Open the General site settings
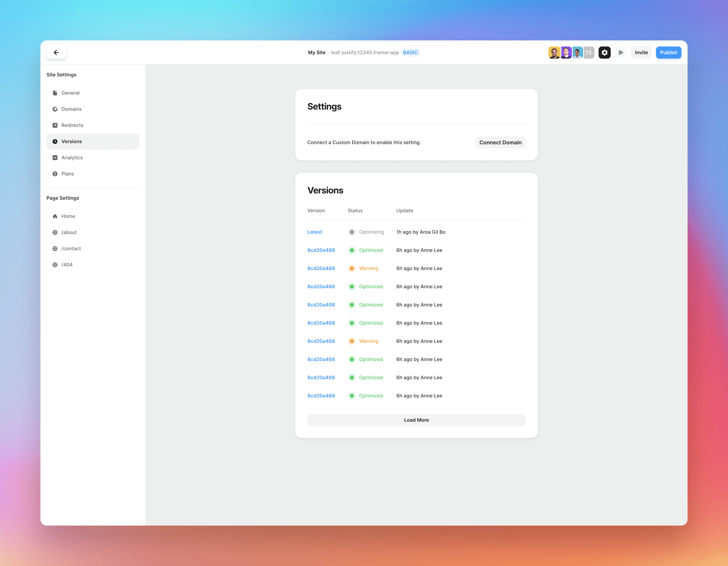 [x=70, y=93]
